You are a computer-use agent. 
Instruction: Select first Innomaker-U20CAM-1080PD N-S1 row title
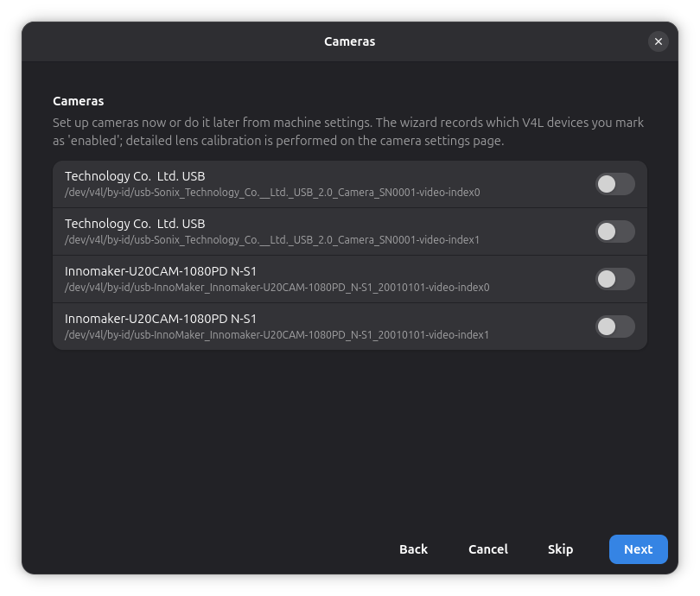pyautogui.click(x=161, y=271)
